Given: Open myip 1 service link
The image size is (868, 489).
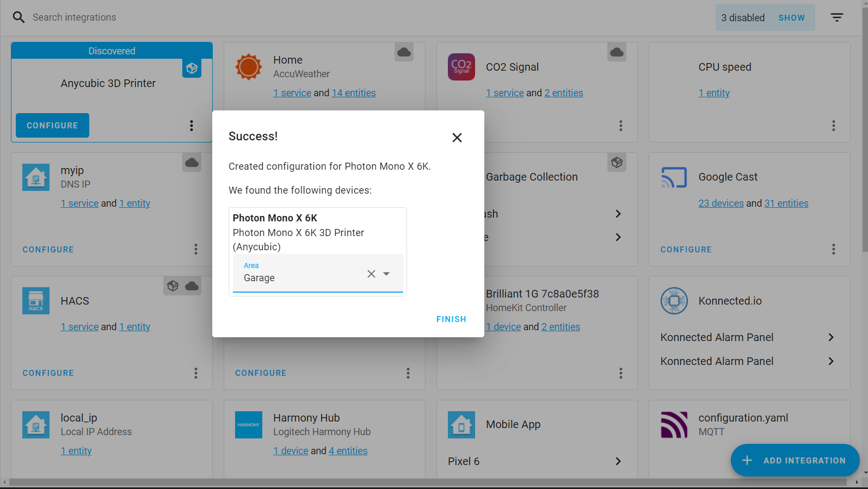Looking at the screenshot, I should click(x=79, y=203).
